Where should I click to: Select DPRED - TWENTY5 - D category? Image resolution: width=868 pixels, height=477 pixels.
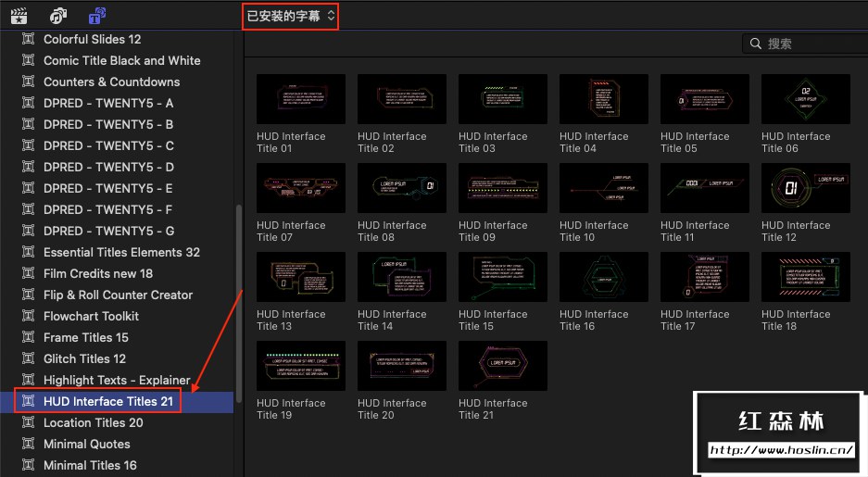(108, 167)
